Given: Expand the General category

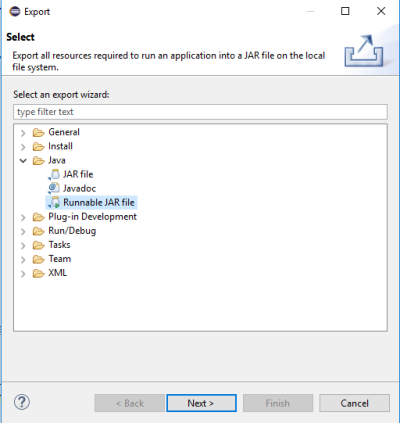Looking at the screenshot, I should pos(23,133).
